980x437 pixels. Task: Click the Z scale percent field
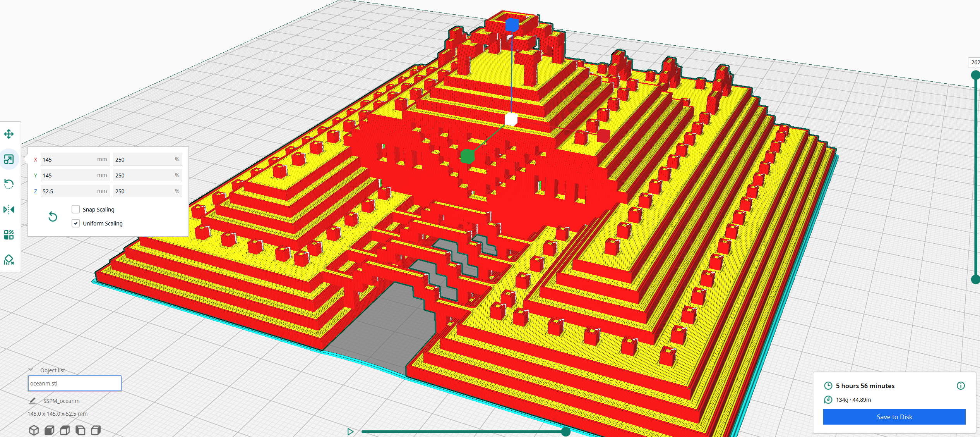(x=147, y=191)
